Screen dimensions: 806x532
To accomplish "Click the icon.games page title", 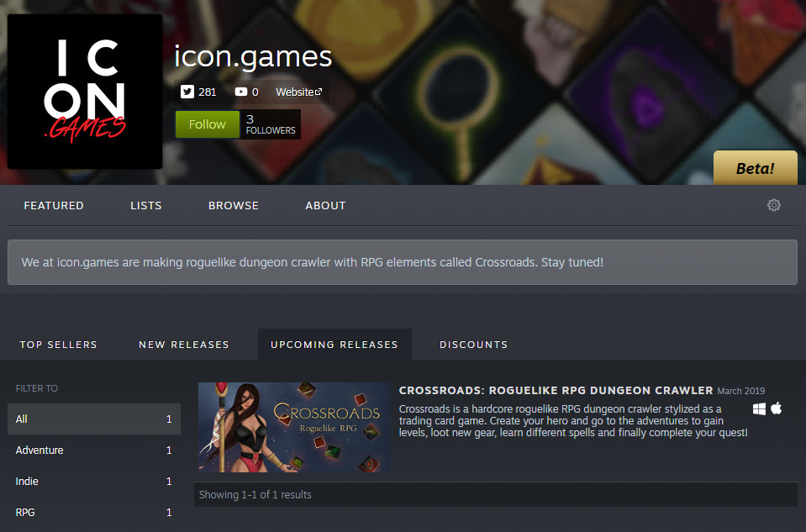I will [x=253, y=56].
